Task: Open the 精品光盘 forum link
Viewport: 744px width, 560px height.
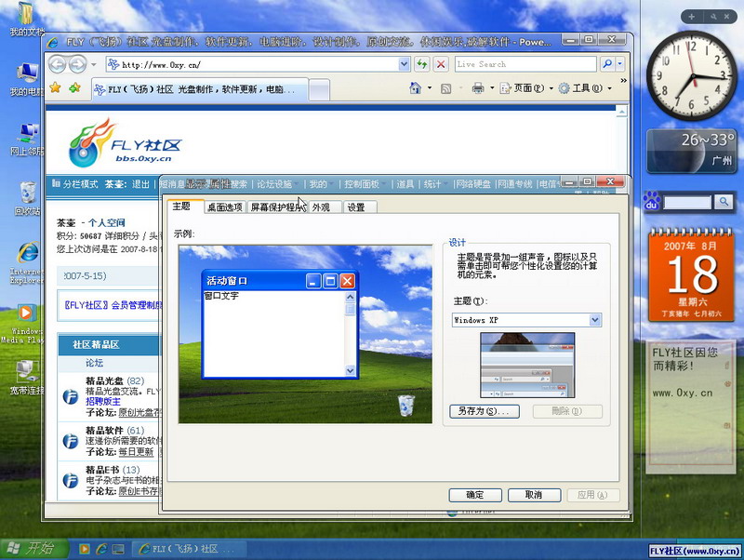Action: tap(104, 380)
